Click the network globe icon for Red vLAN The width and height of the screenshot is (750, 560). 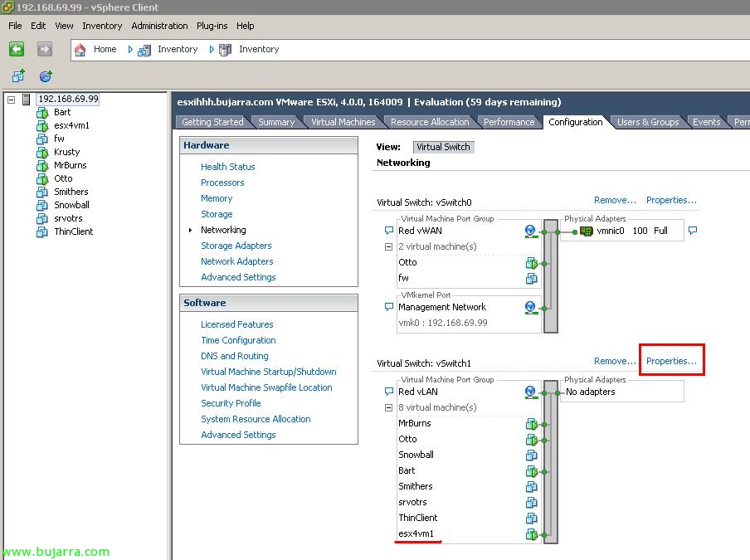(x=530, y=392)
